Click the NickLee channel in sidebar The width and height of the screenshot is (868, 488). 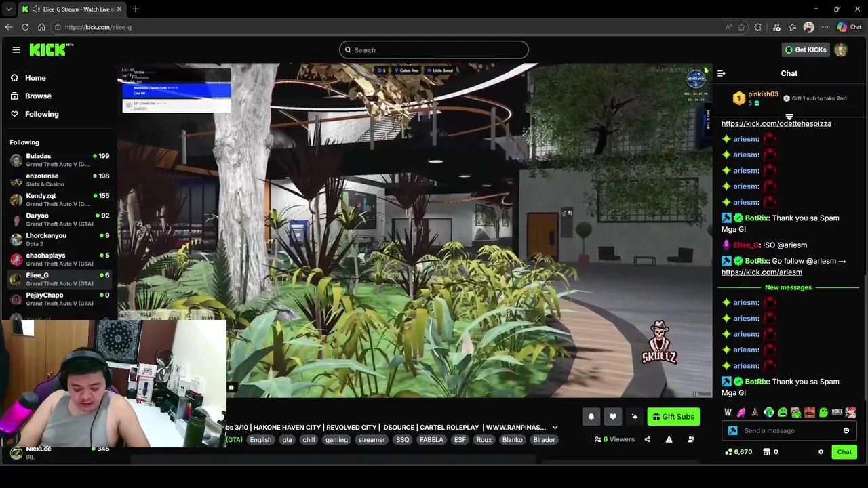click(59, 452)
